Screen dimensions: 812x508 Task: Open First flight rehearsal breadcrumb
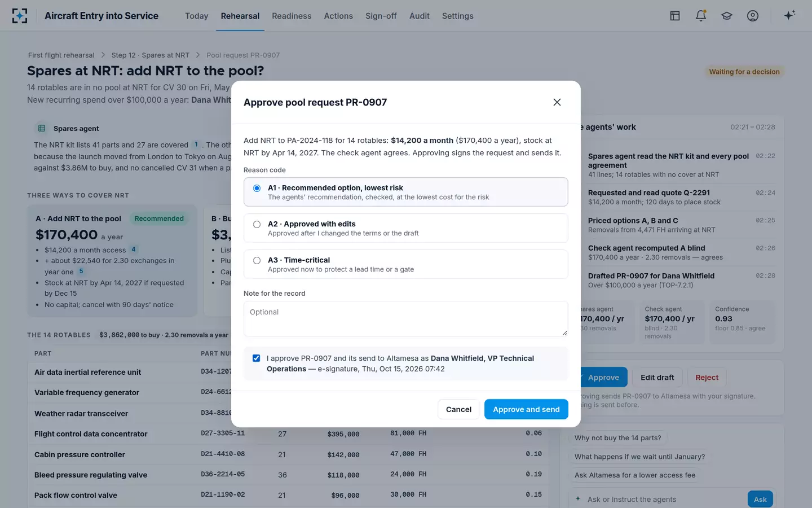pos(61,55)
